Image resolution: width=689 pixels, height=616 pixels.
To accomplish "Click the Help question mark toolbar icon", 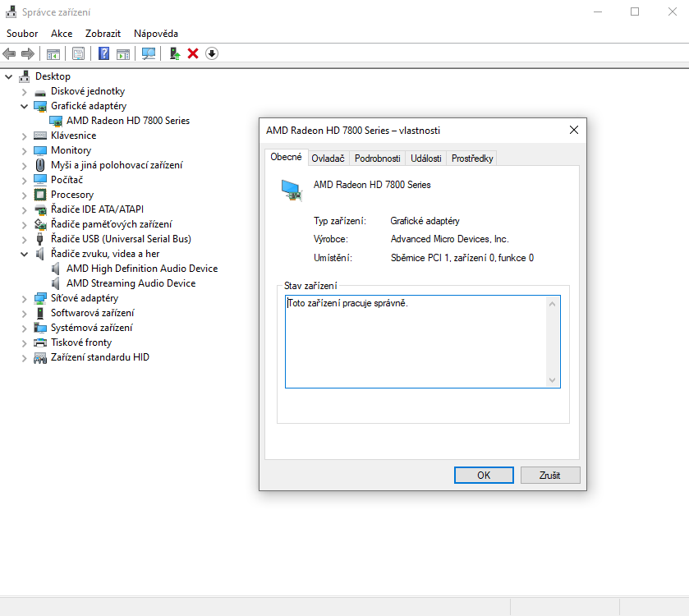I will pyautogui.click(x=103, y=53).
